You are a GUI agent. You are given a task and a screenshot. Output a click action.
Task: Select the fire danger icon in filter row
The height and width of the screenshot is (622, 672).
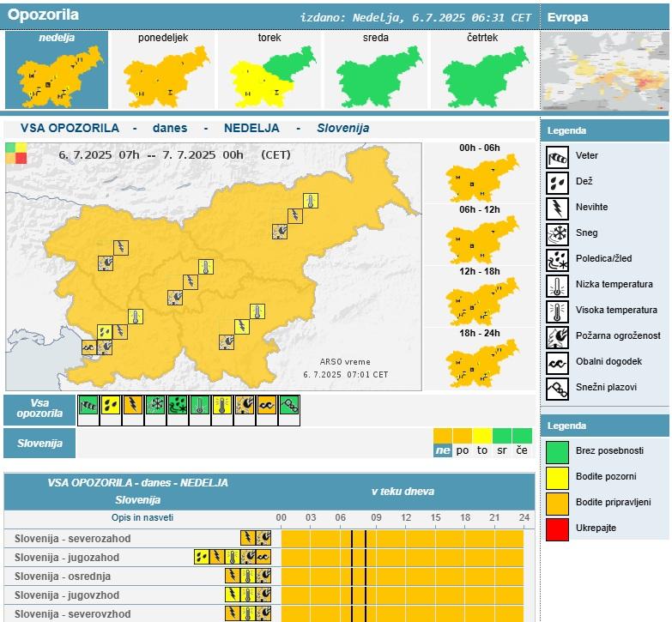click(x=245, y=406)
